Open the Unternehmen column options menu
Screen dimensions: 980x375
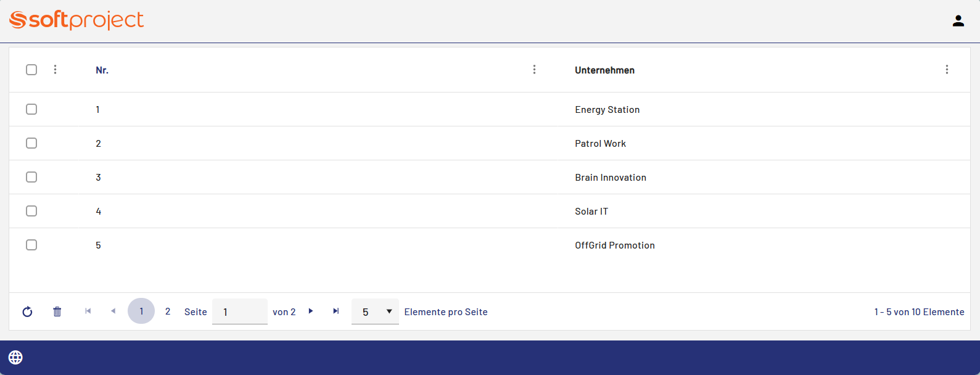click(x=947, y=70)
